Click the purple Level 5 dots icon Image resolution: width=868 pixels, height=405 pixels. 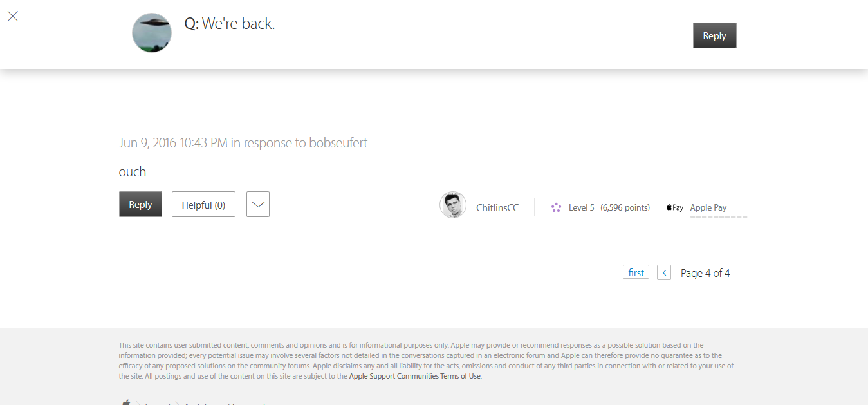(556, 207)
